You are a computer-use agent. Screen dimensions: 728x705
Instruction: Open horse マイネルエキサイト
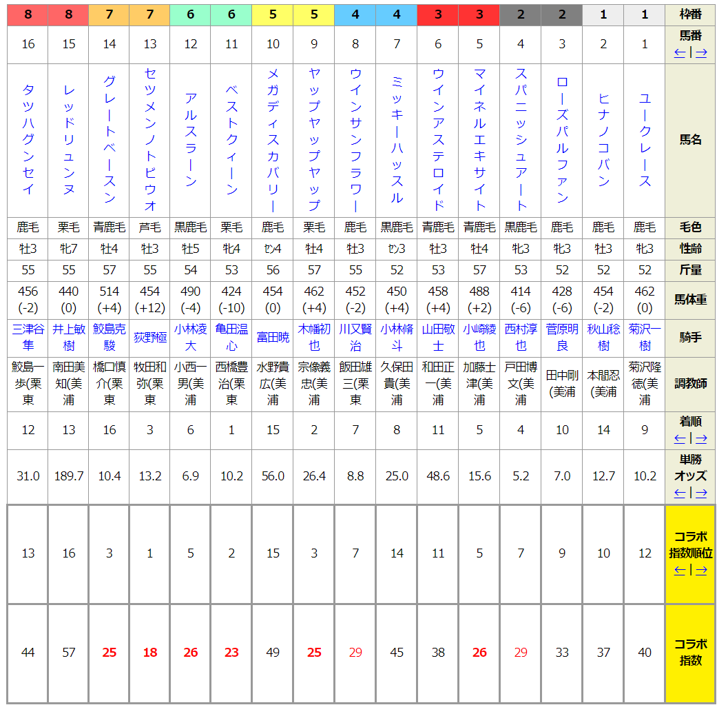pos(479,140)
